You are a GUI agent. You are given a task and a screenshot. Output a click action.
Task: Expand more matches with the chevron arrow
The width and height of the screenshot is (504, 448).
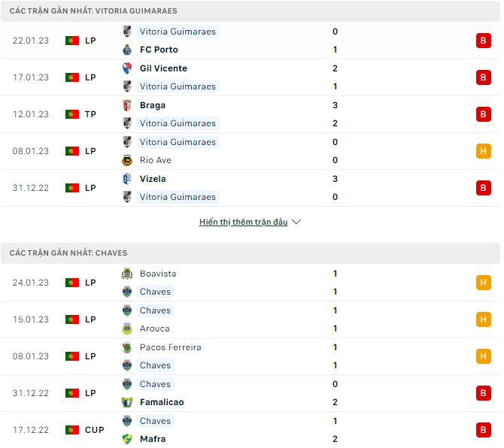coord(296,222)
